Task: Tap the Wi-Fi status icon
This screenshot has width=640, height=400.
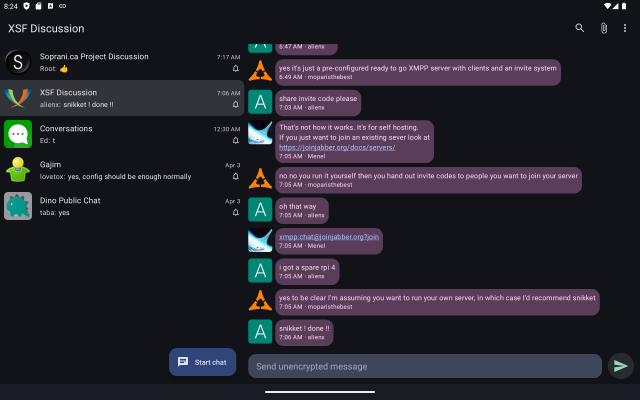Action: click(607, 6)
